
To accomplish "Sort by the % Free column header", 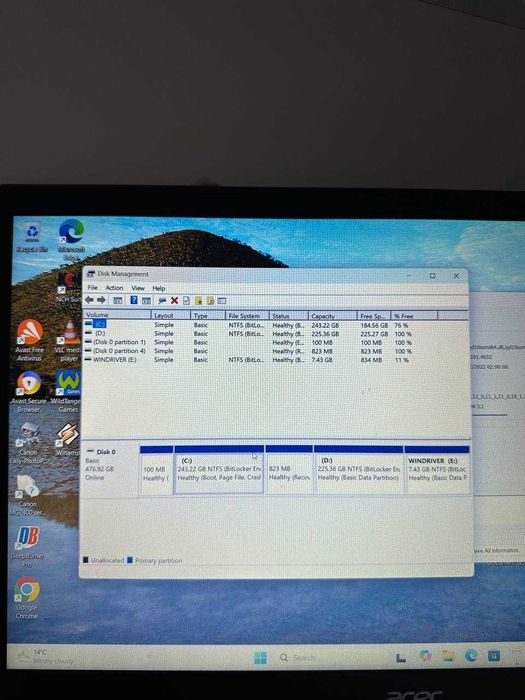I will [x=414, y=315].
